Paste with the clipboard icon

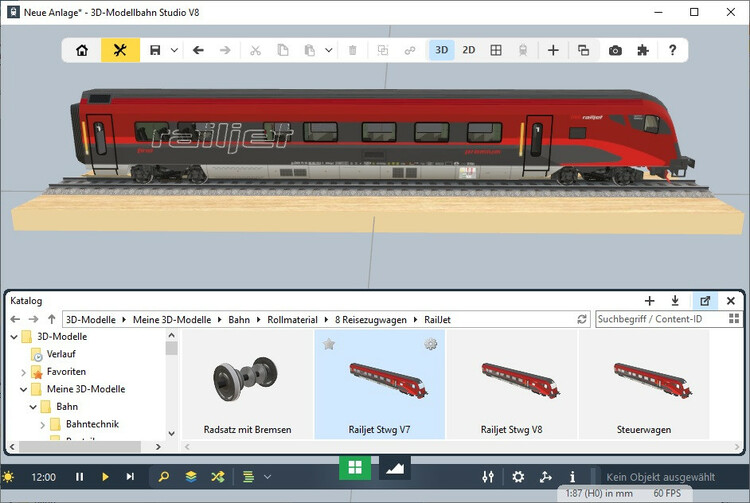click(x=309, y=50)
